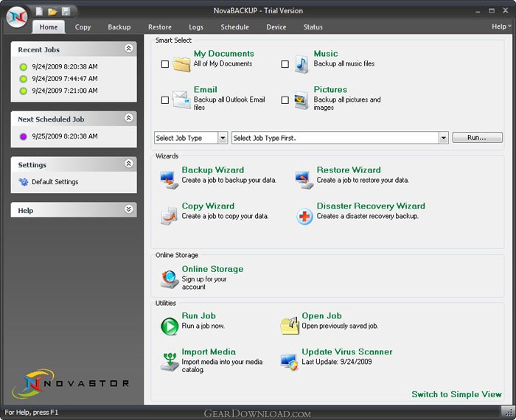The width and height of the screenshot is (516, 420).
Task: Collapse the Settings panel
Action: pos(129,164)
